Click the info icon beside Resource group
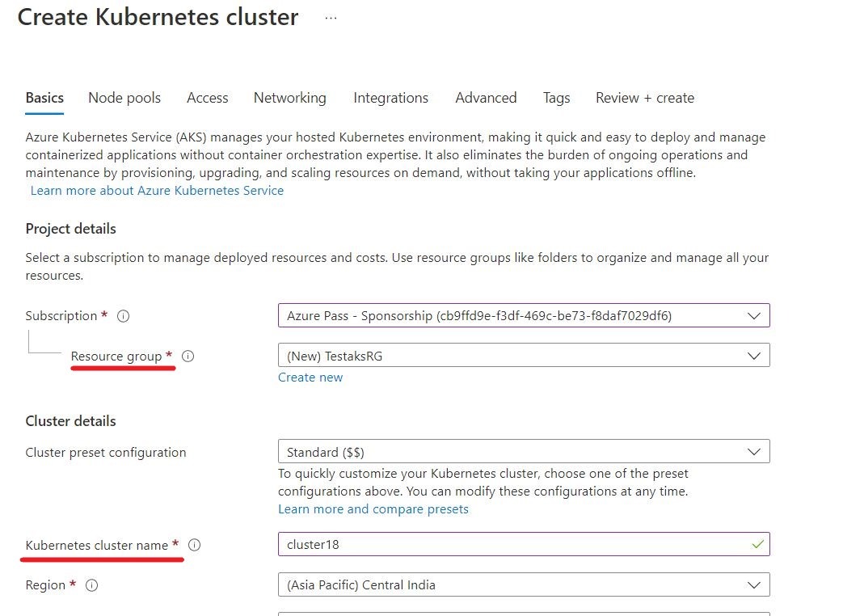The image size is (843, 616). pyautogui.click(x=187, y=356)
